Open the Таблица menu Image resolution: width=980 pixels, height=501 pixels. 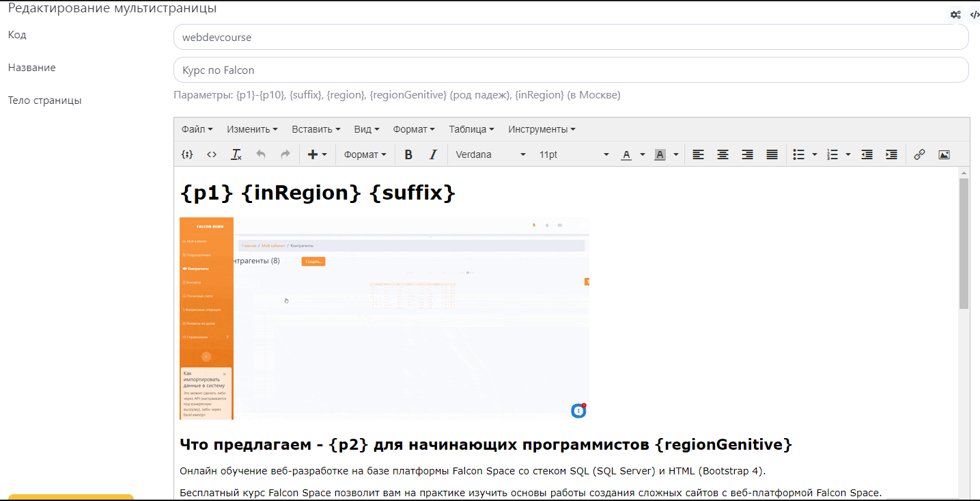coord(471,129)
